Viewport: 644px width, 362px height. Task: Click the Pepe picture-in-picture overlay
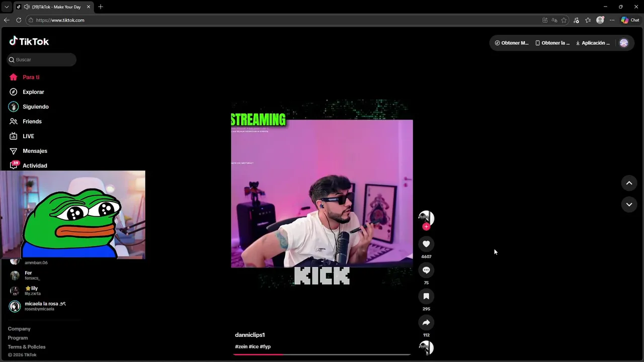tap(72, 215)
